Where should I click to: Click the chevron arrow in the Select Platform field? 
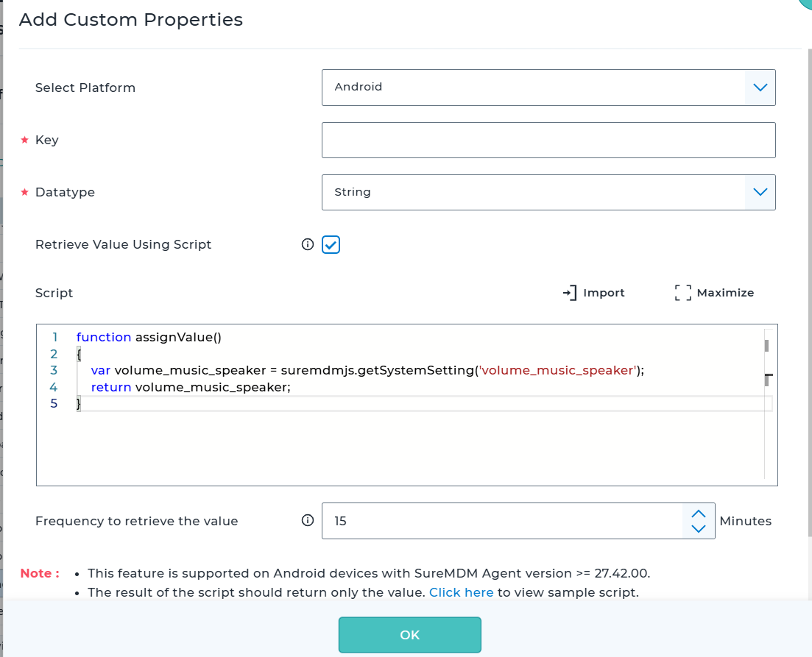pyautogui.click(x=760, y=88)
